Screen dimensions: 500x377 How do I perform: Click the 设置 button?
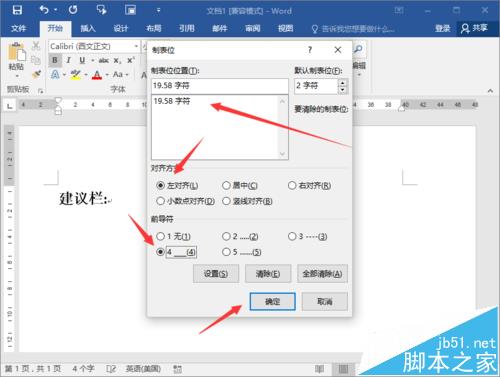pyautogui.click(x=216, y=274)
